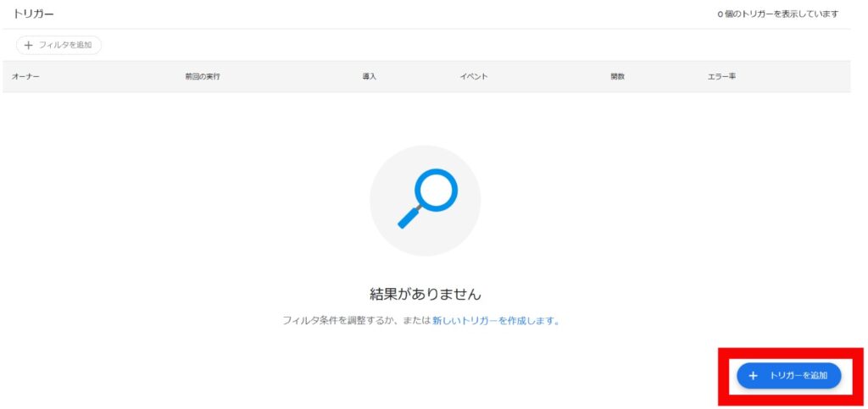This screenshot has width=868, height=409.
Task: Click the イベント column header
Action: coord(473,77)
